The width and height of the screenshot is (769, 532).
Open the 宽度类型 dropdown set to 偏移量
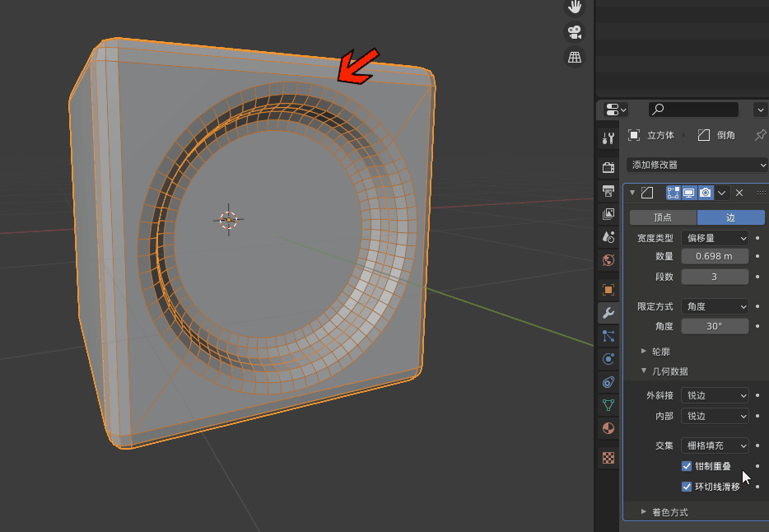[715, 238]
